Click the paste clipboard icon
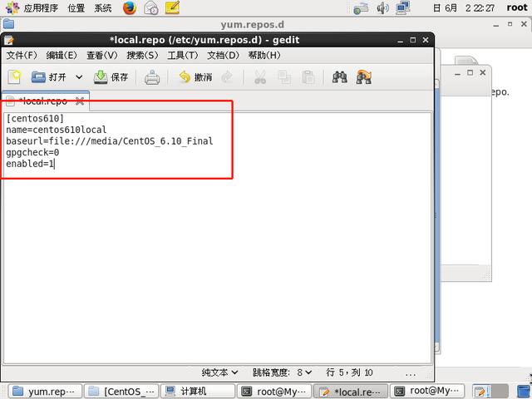Viewport: 532px width, 399px height. [x=308, y=77]
